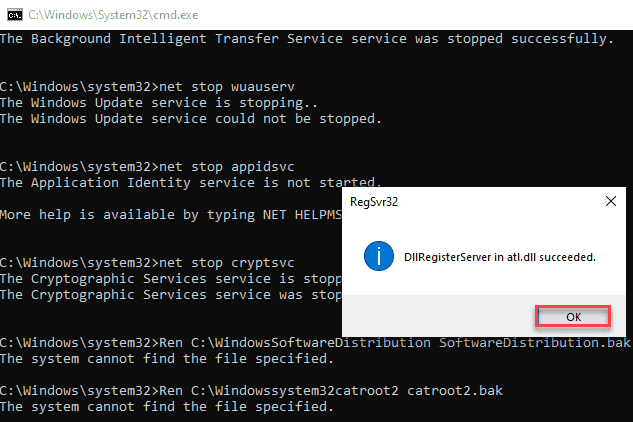Screen dimensions: 633x422
Task: Click the RegSvr32 dialog title
Action: (375, 200)
